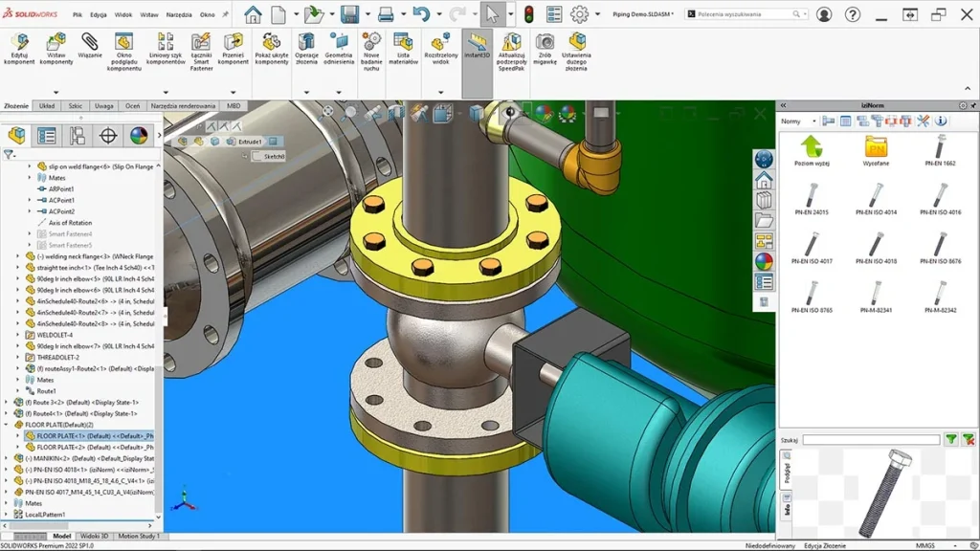The height and width of the screenshot is (551, 980).
Task: Click green filter funnel next to Szukaj
Action: (950, 440)
